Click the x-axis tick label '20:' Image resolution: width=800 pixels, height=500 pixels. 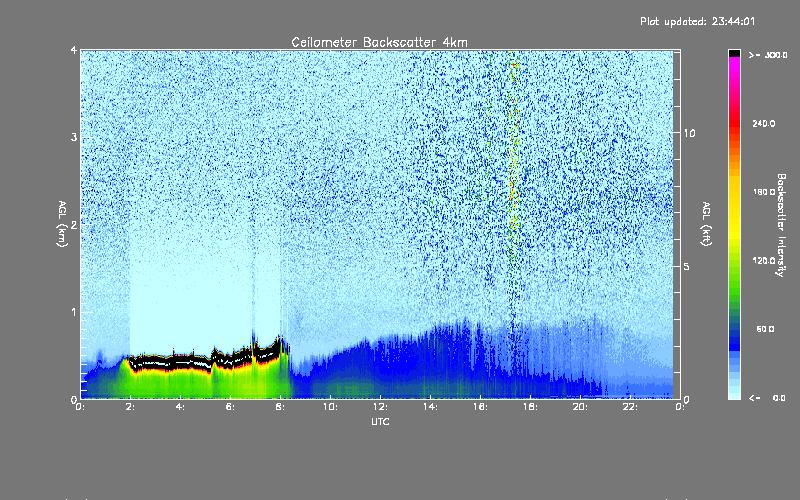click(x=580, y=407)
